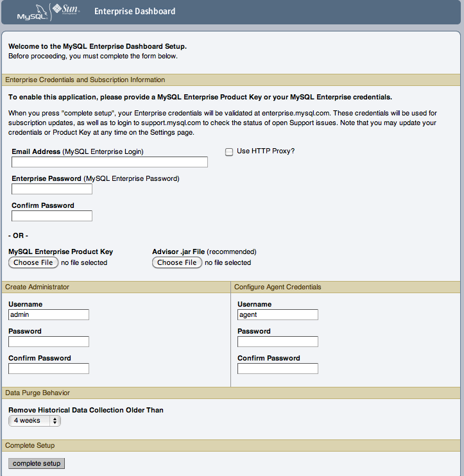Screen dimensions: 464x476
Task: Click the Configure Agent Credentials section header
Action: (277, 287)
